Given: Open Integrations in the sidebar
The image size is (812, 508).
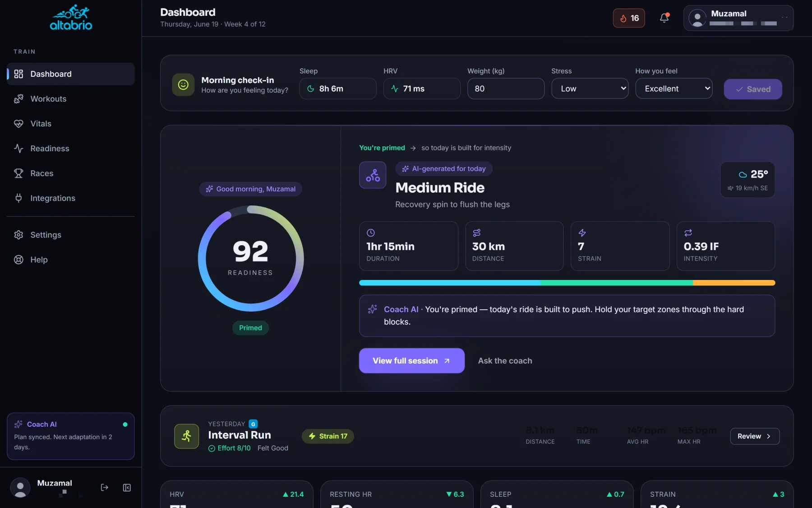Looking at the screenshot, I should pos(71,198).
